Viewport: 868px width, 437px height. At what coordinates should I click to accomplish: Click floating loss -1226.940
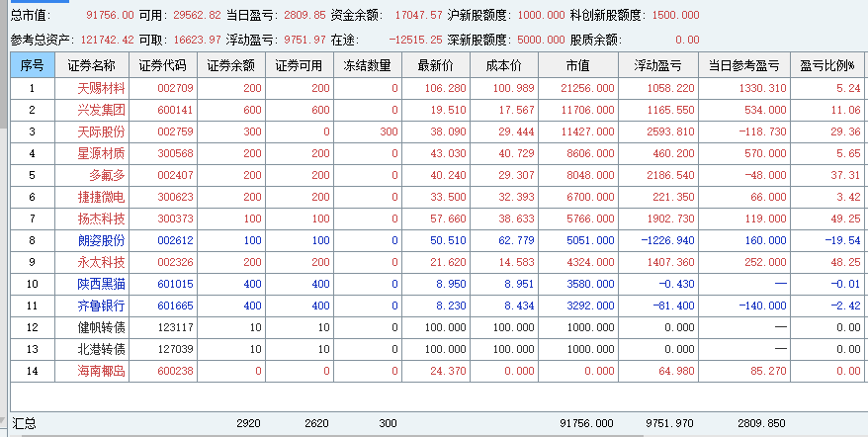pyautogui.click(x=667, y=241)
